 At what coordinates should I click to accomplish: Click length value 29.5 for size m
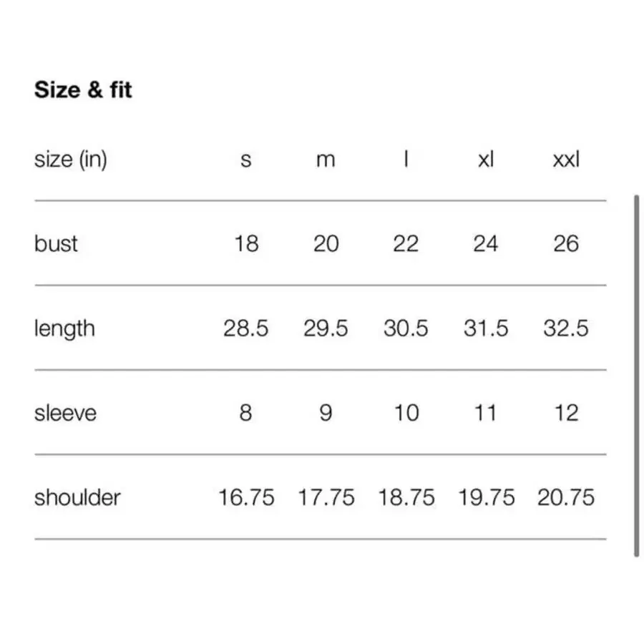[326, 328]
